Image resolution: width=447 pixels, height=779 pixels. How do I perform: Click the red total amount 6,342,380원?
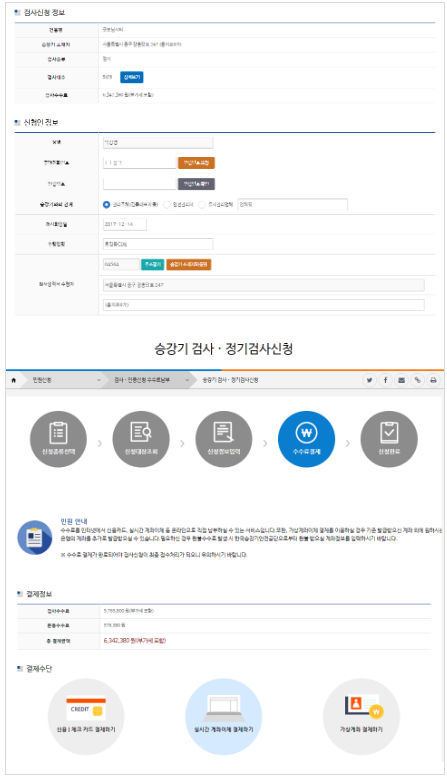pyautogui.click(x=135, y=641)
